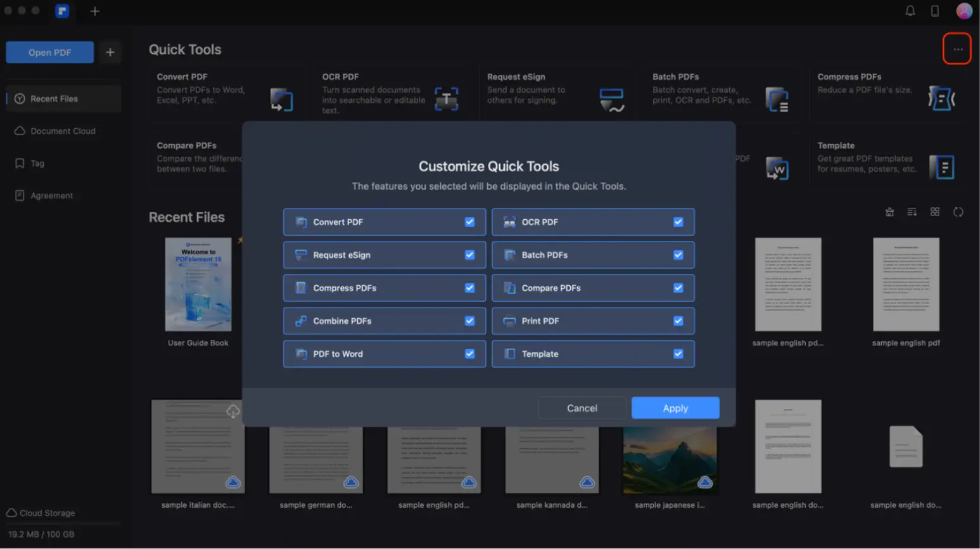Open the Quick Tools more options menu
980x549 pixels.
click(957, 48)
